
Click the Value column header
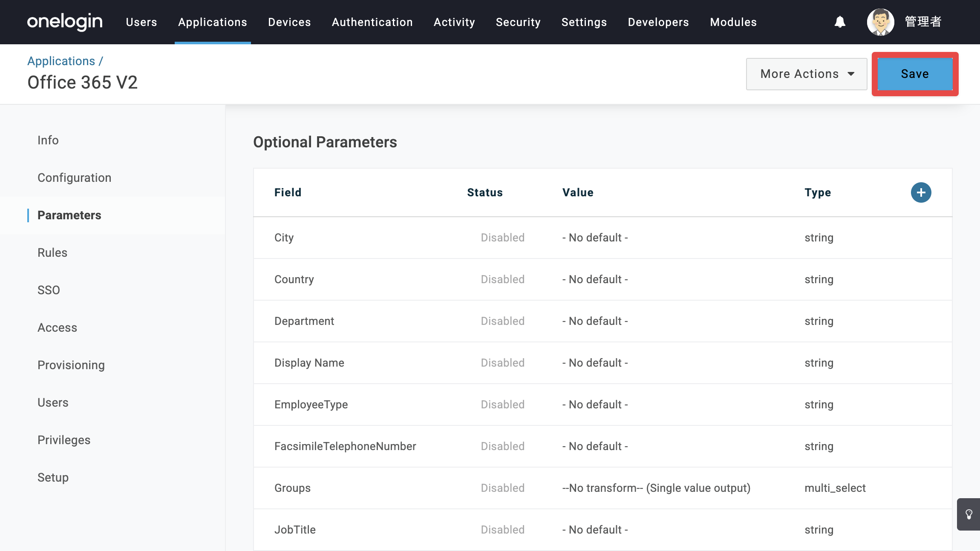[578, 192]
